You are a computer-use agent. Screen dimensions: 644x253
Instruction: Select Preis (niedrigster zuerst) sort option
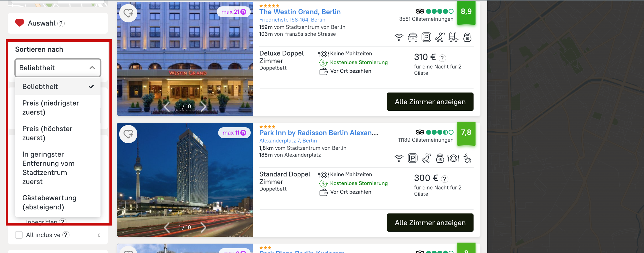(x=51, y=108)
